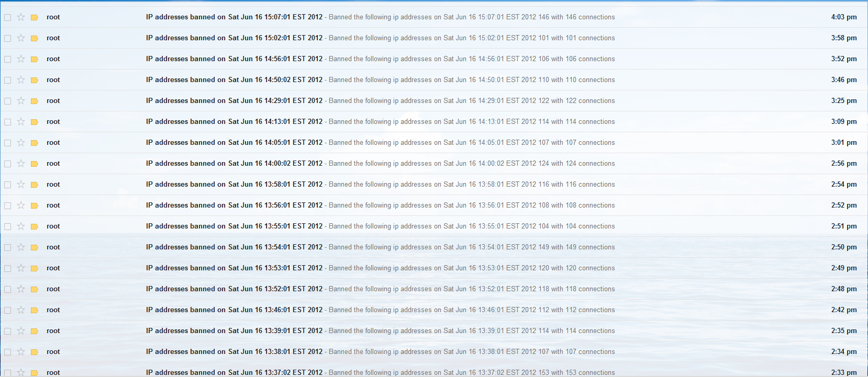Viewport: 868px width, 377px height.
Task: Open email banned on Sat Jun 16 15:07:01
Action: (x=434, y=17)
